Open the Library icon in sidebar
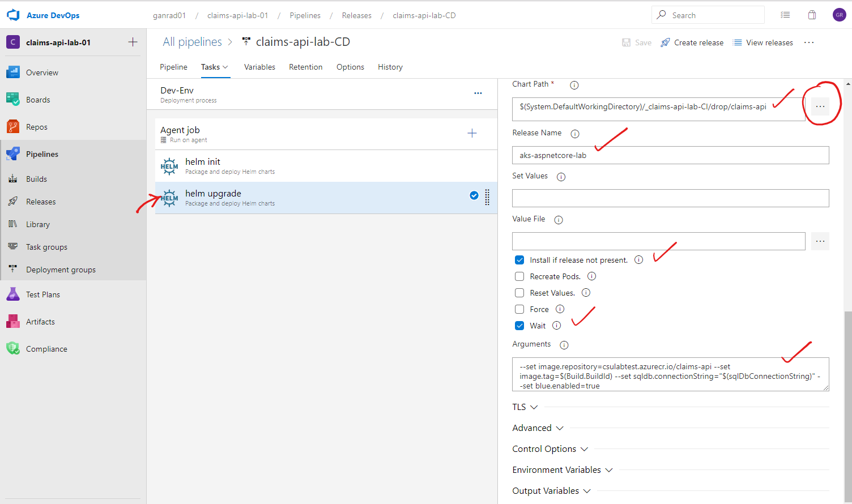Viewport: 852px width, 504px height. click(13, 224)
